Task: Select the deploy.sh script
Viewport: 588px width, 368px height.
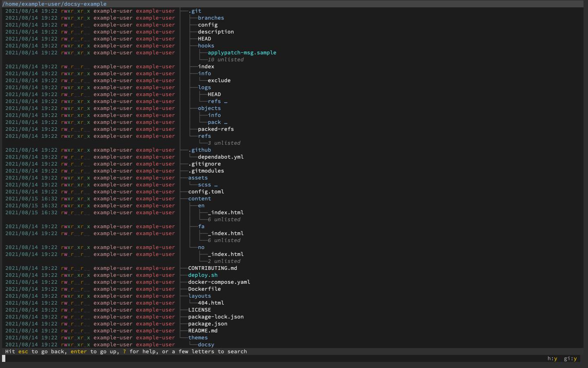Action: coord(203,275)
